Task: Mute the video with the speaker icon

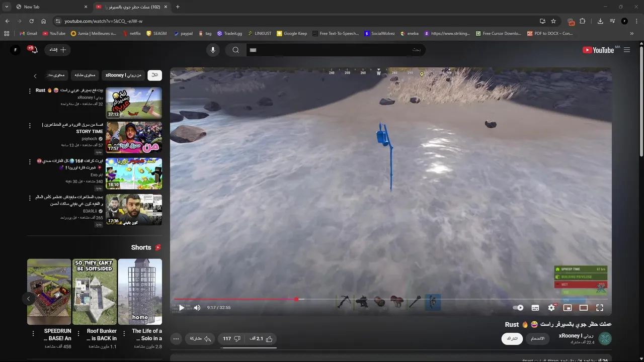Action: click(197, 308)
